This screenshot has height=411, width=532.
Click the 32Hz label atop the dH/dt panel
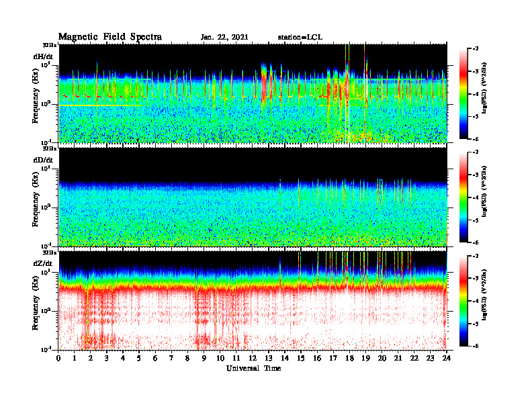coord(50,45)
